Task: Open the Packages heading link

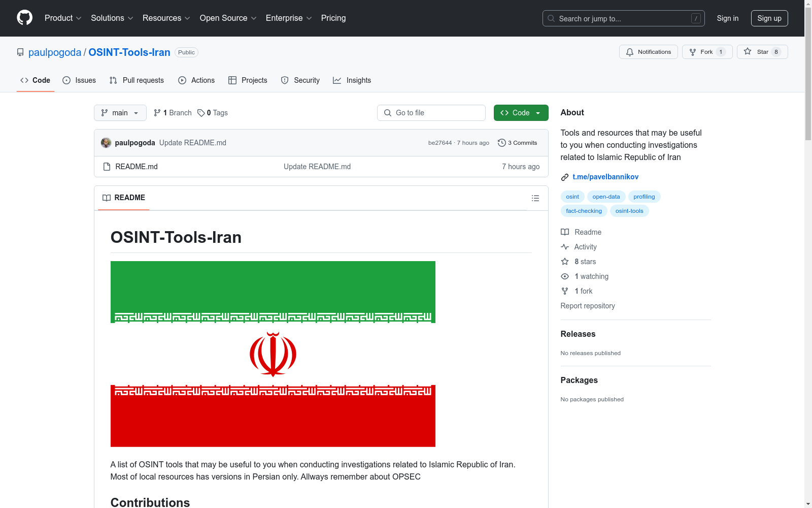Action: [579, 380]
